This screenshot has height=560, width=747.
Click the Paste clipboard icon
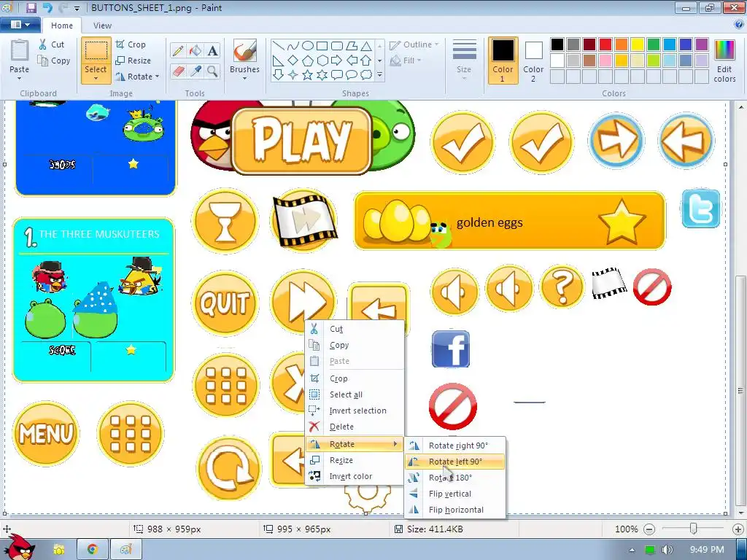20,50
